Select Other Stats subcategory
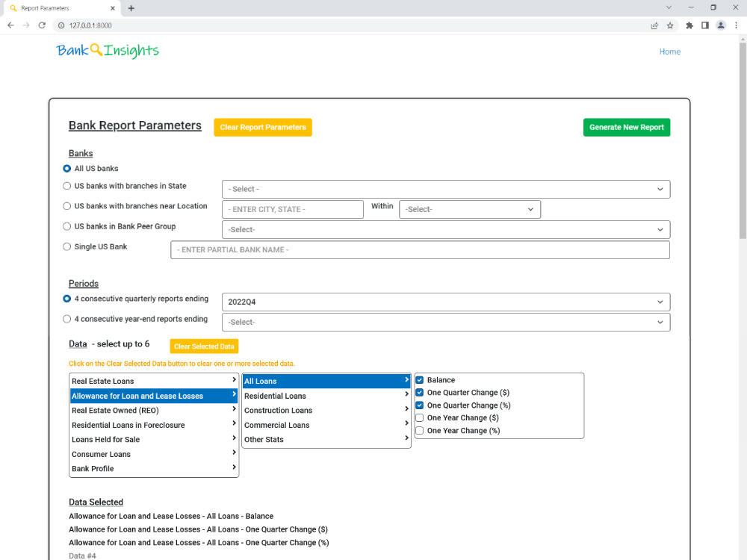This screenshot has height=560, width=747. coord(326,439)
